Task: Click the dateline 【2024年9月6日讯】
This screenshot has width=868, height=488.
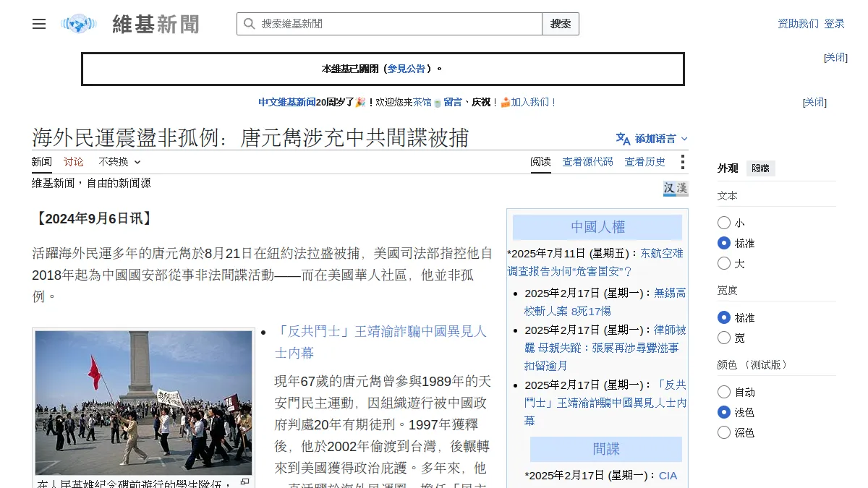Action: click(x=93, y=218)
